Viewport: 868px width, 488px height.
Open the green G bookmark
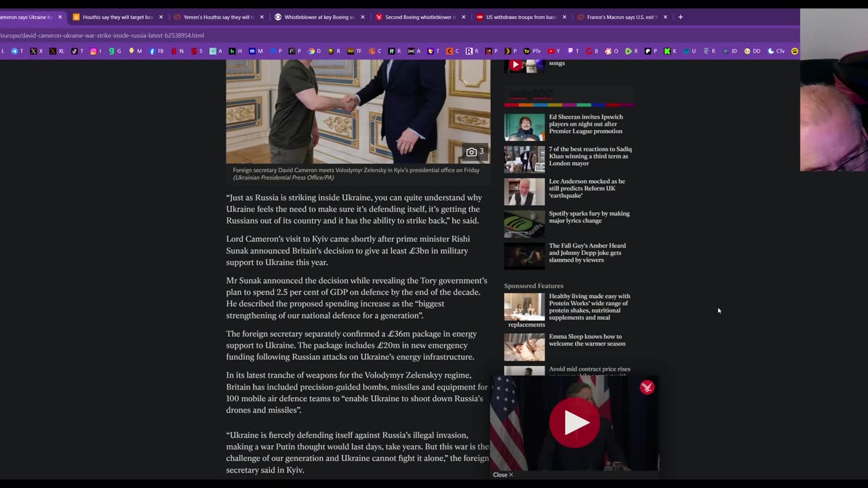(115, 51)
